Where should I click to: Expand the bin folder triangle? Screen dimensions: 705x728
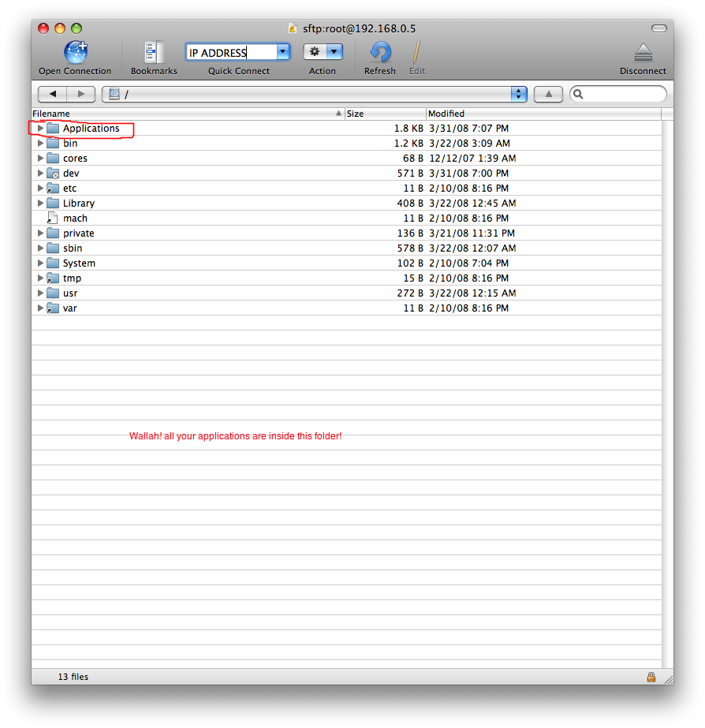coord(40,143)
